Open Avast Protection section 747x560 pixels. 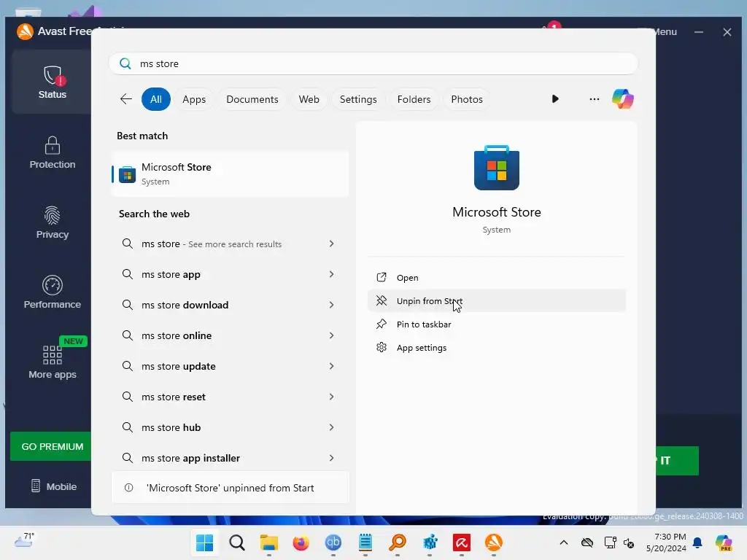pyautogui.click(x=53, y=152)
